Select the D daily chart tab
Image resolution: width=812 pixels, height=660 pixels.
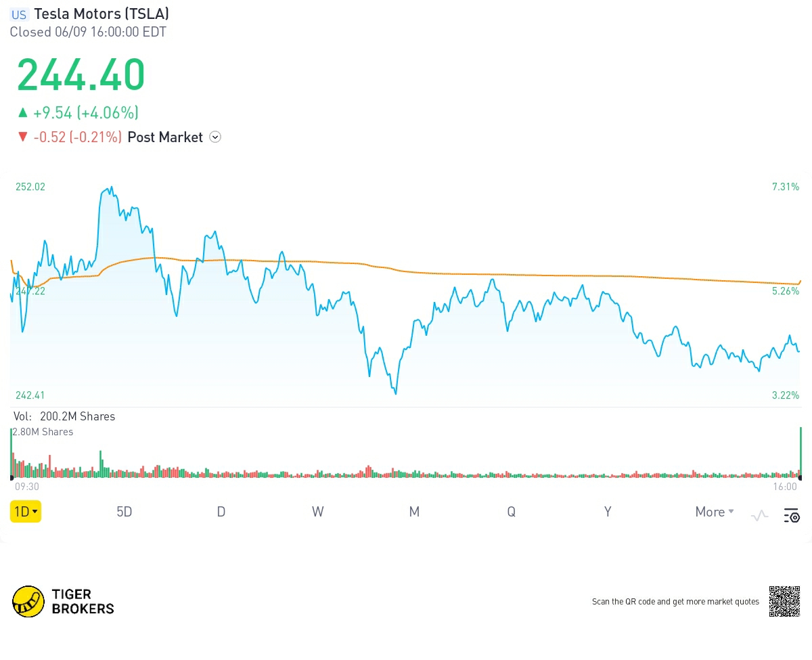[x=221, y=512]
